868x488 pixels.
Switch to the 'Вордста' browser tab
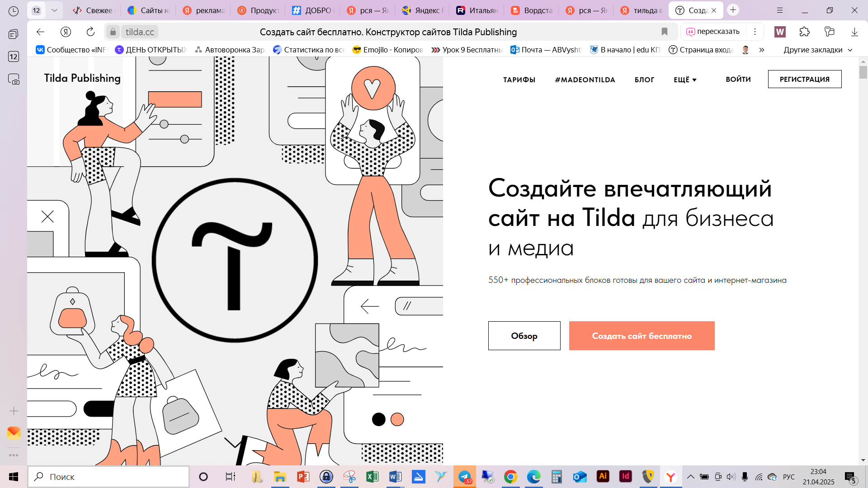tap(532, 9)
